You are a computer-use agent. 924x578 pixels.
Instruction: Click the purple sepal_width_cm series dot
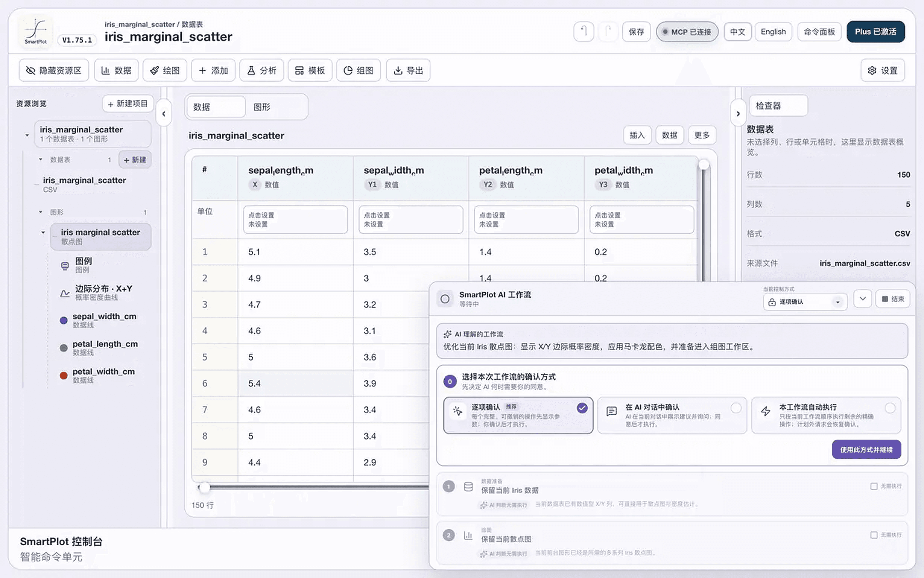[x=64, y=321]
